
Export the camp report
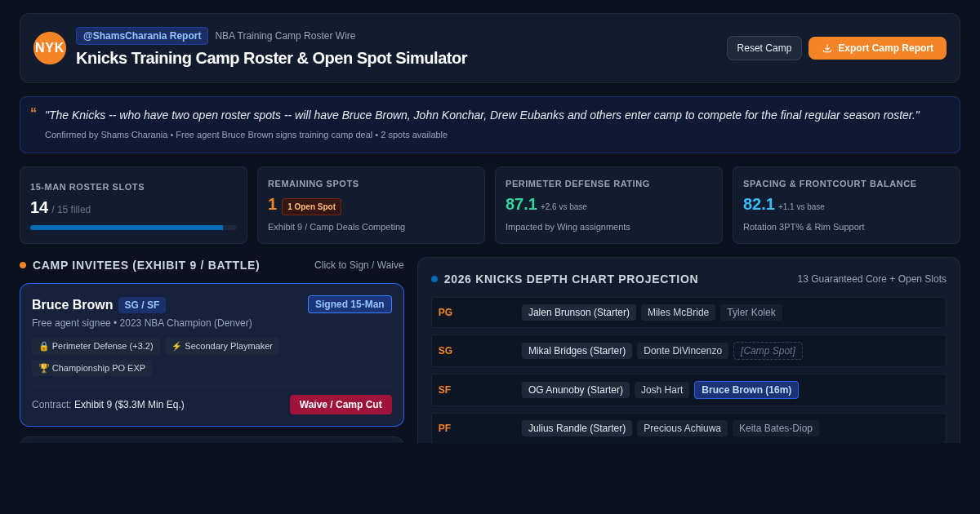[877, 48]
